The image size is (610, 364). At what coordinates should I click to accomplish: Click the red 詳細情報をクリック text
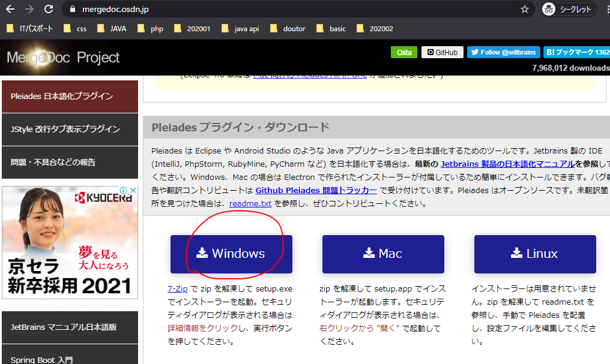[x=203, y=328]
